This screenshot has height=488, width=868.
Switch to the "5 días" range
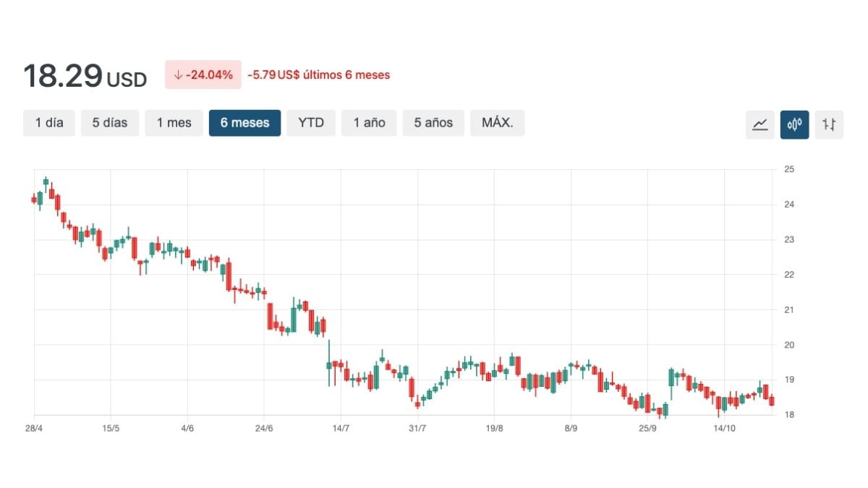point(110,123)
